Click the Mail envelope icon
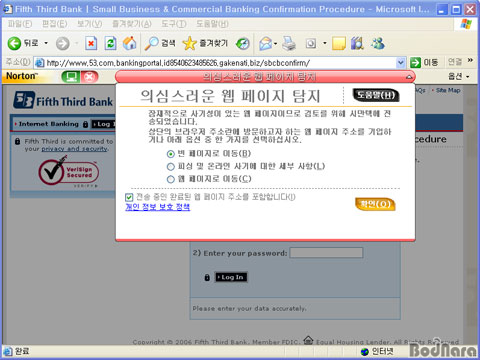The width and height of the screenshot is (480, 360). click(266, 44)
